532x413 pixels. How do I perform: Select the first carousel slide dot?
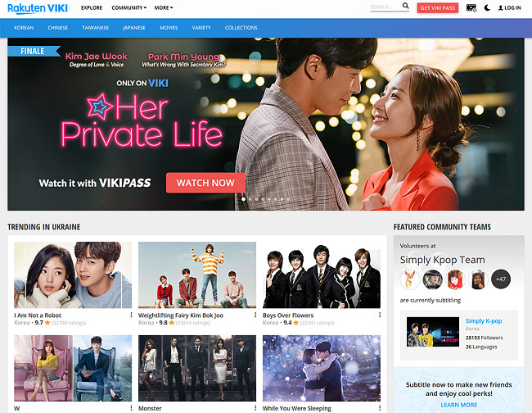tap(243, 199)
